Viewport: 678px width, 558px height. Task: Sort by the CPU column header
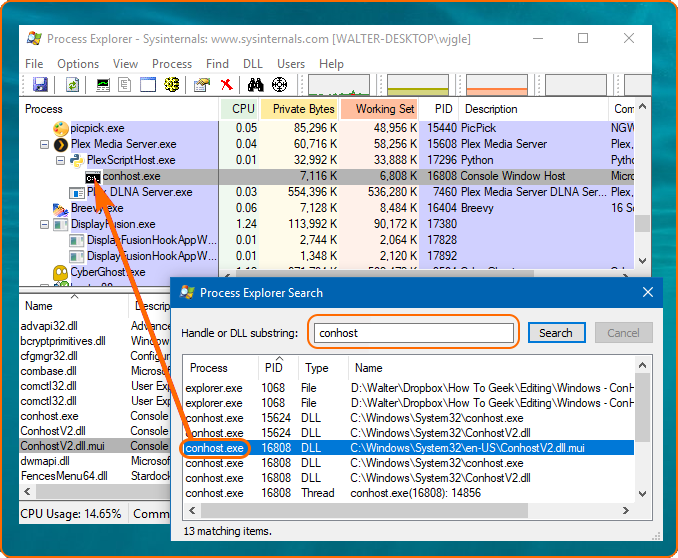coord(240,109)
